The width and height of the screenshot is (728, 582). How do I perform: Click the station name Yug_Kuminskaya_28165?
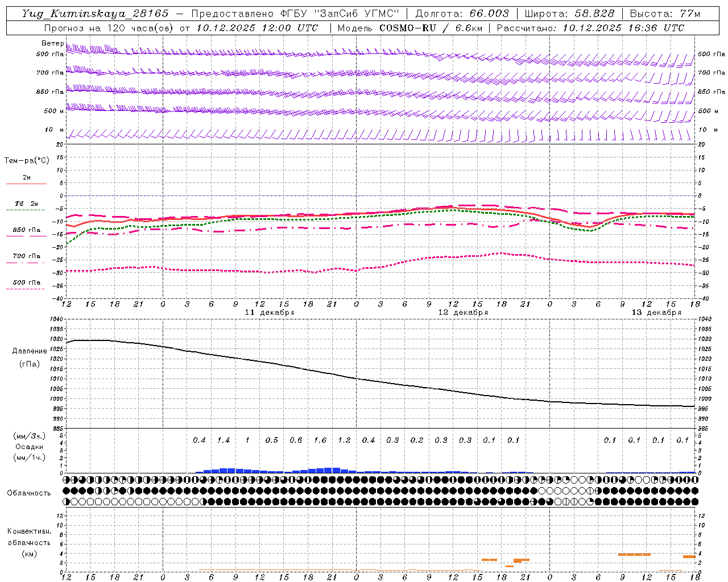click(96, 14)
